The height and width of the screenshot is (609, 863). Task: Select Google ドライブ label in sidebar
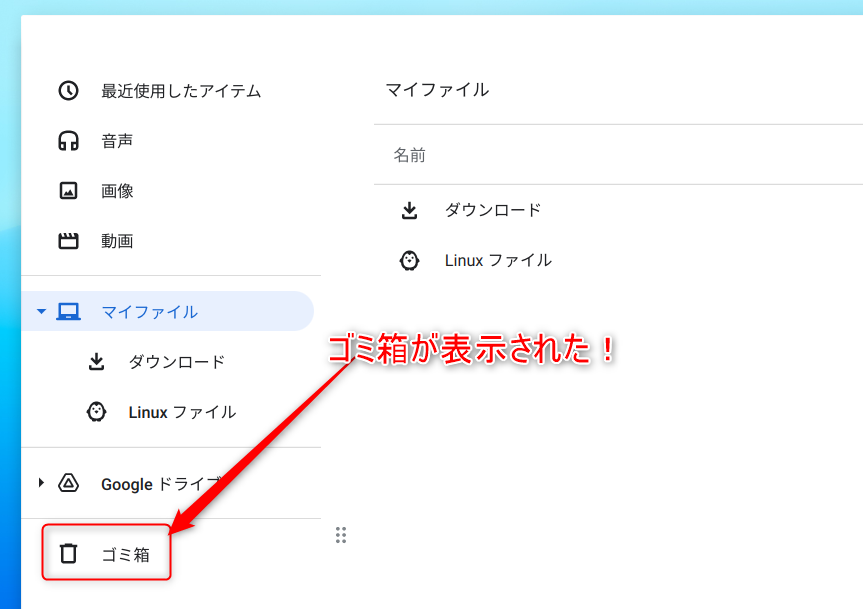point(161,484)
